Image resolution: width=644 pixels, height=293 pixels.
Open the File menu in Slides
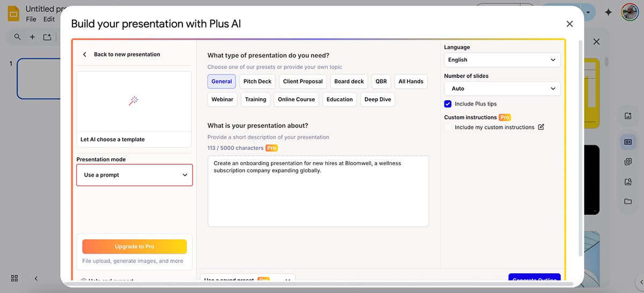(x=31, y=19)
